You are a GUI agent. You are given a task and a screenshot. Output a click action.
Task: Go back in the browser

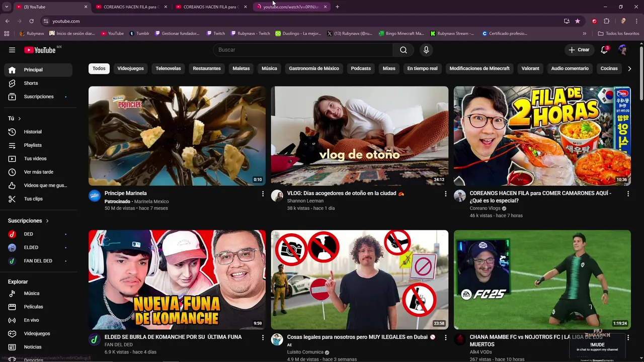coord(7,21)
